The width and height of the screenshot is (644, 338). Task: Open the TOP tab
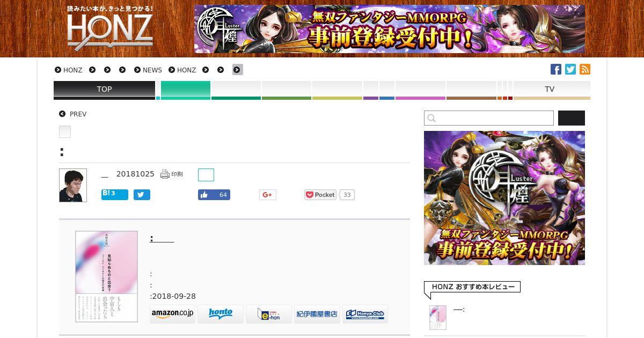[x=104, y=90]
